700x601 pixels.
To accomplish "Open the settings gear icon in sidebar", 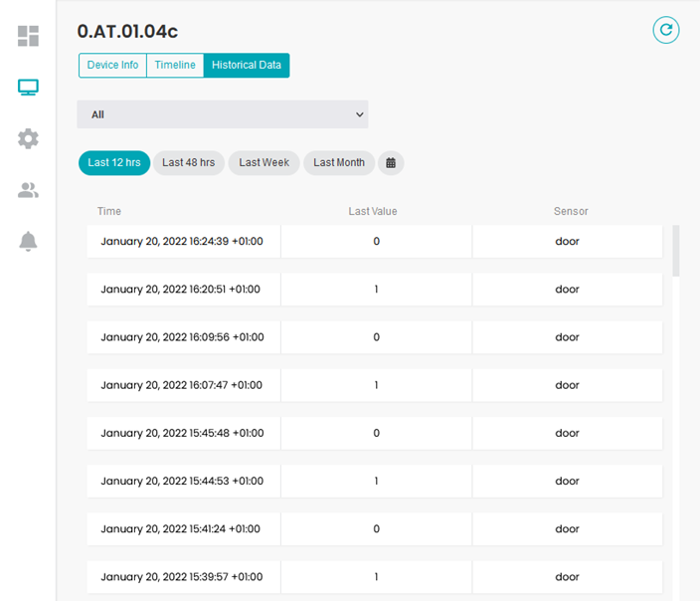I will (28, 138).
